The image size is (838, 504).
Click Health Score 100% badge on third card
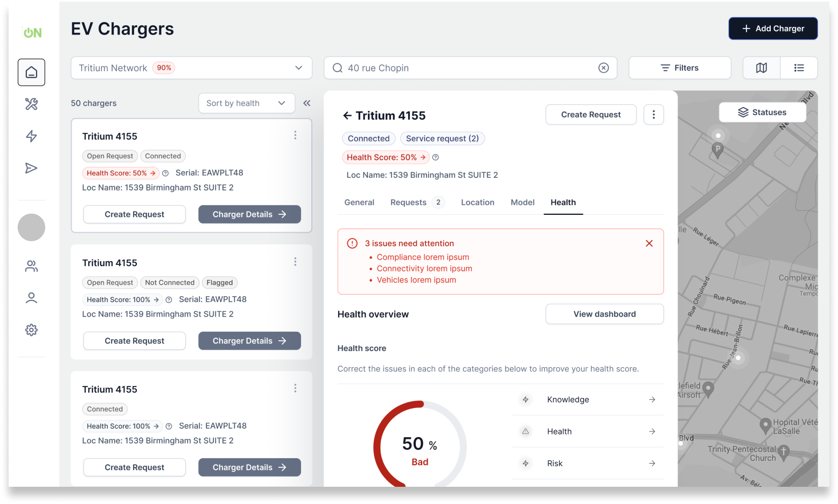pos(123,426)
